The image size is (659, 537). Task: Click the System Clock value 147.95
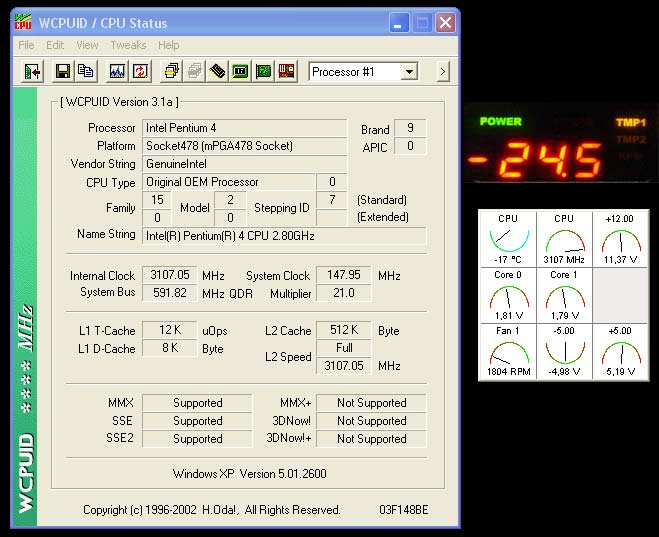tap(344, 275)
